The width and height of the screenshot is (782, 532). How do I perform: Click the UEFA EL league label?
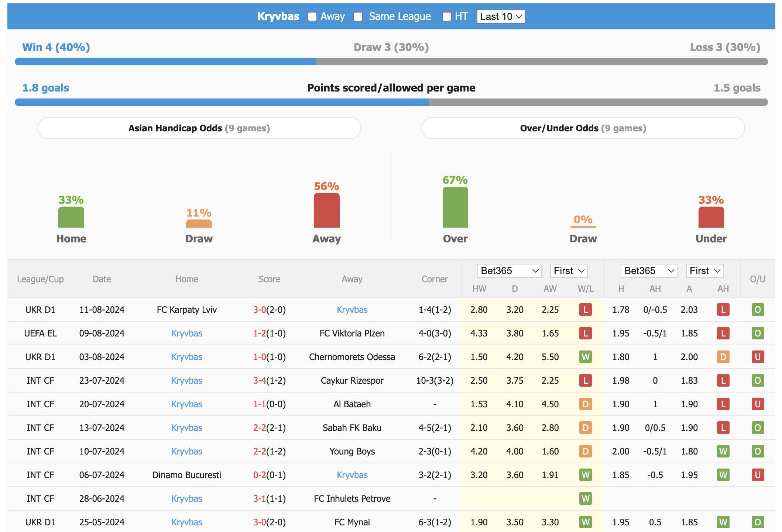[40, 333]
